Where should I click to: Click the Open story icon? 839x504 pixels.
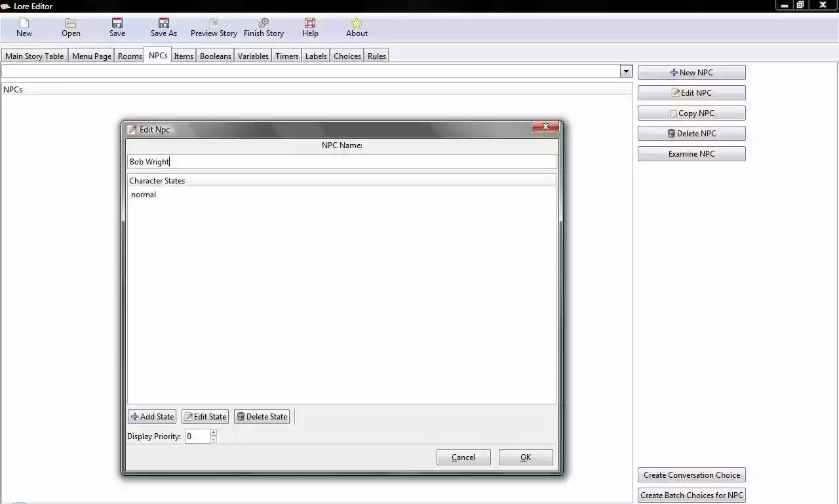pos(70,22)
